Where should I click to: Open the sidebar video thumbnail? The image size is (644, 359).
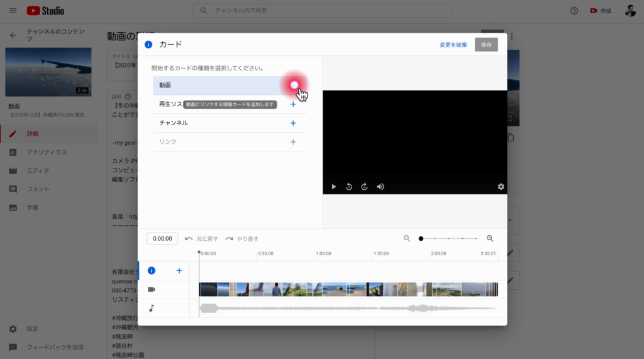(48, 72)
